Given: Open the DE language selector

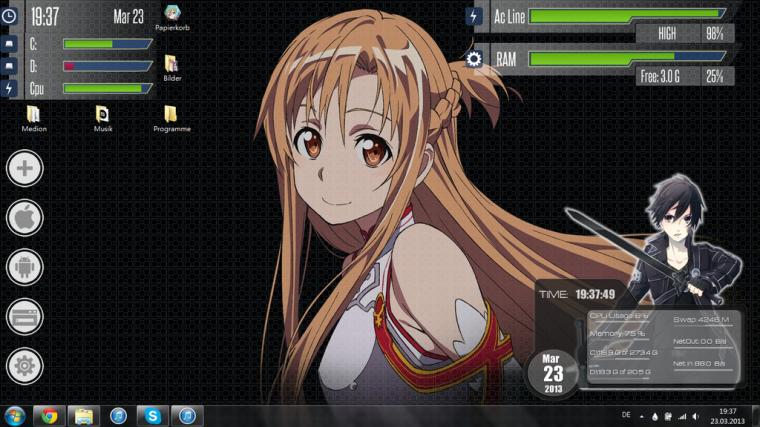Looking at the screenshot, I should click(626, 415).
